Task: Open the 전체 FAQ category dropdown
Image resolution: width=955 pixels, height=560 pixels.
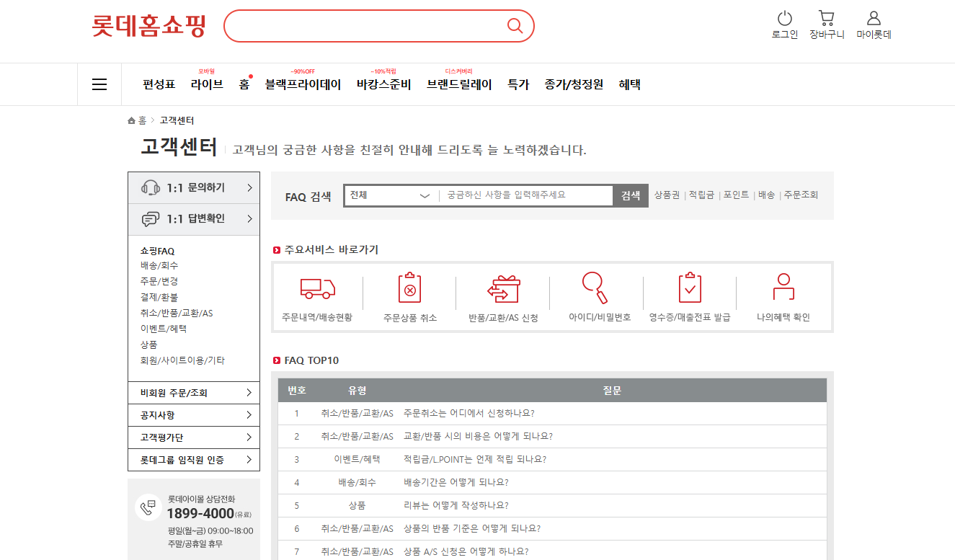Action: pos(391,195)
